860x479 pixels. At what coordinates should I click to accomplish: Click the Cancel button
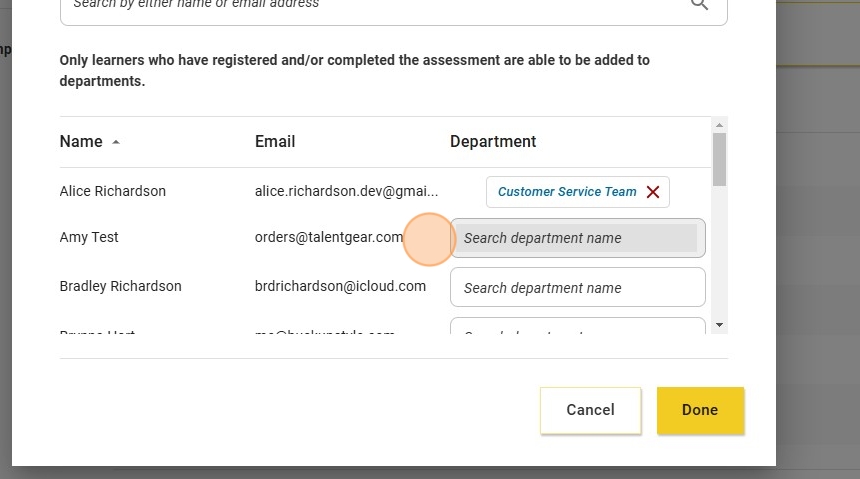tap(591, 410)
